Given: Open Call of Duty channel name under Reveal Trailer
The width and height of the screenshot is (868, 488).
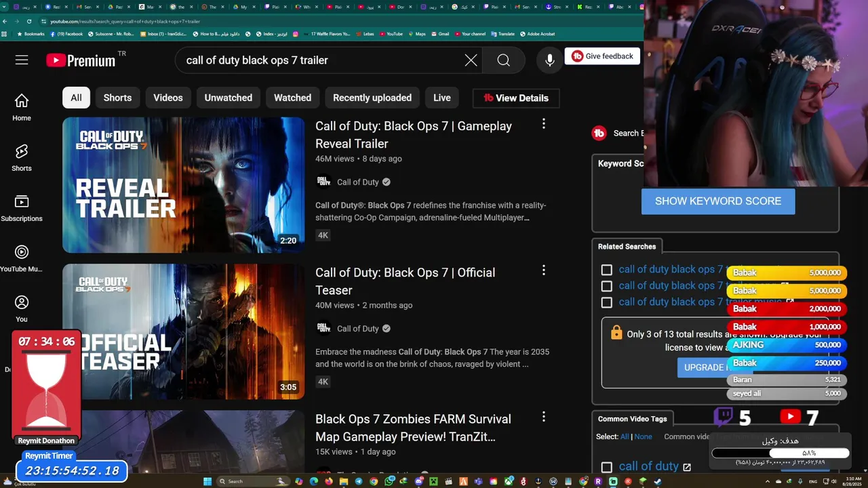Looking at the screenshot, I should 358,182.
